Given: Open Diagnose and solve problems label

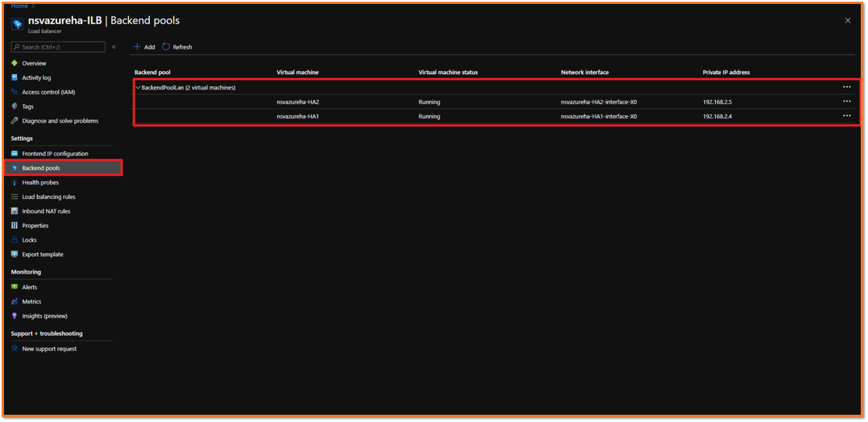Looking at the screenshot, I should point(61,121).
